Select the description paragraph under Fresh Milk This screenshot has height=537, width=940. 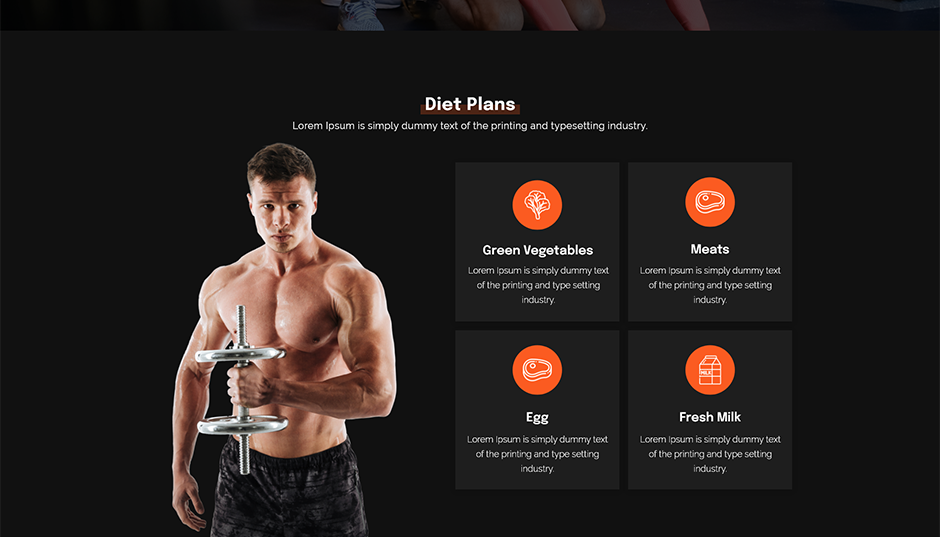tap(710, 454)
